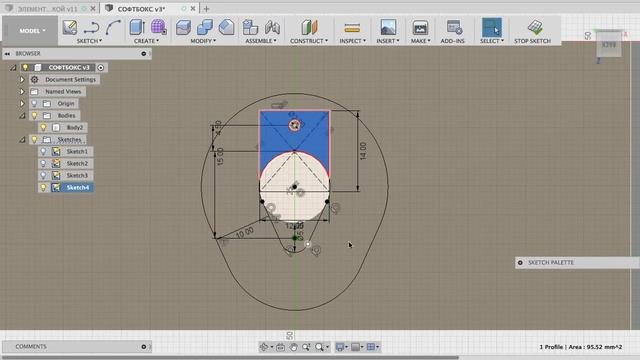The image size is (640, 360).
Task: Select Body2 in the browser tree
Action: click(75, 127)
